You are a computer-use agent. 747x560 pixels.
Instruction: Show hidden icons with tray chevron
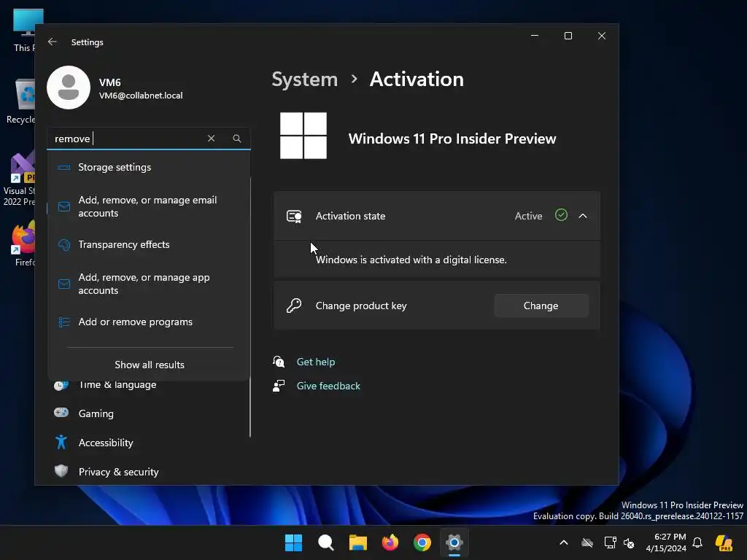564,542
